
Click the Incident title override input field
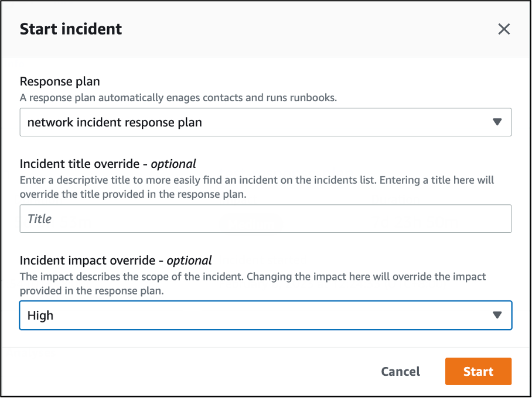(265, 219)
